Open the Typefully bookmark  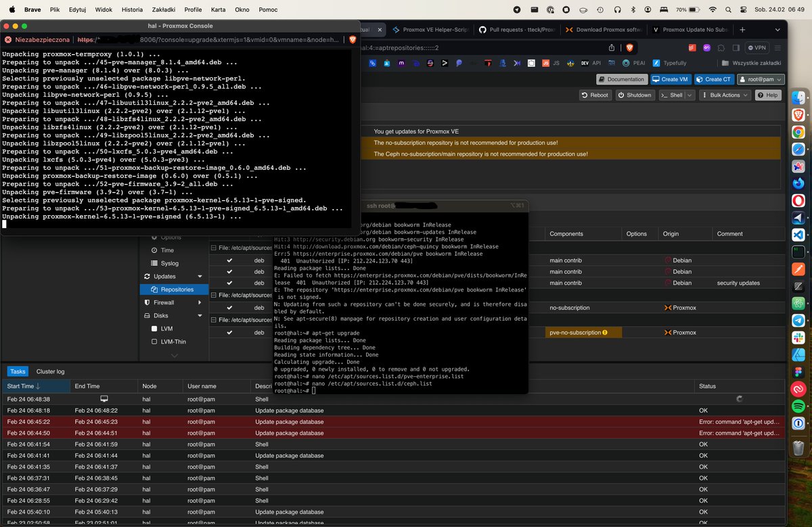pyautogui.click(x=669, y=63)
